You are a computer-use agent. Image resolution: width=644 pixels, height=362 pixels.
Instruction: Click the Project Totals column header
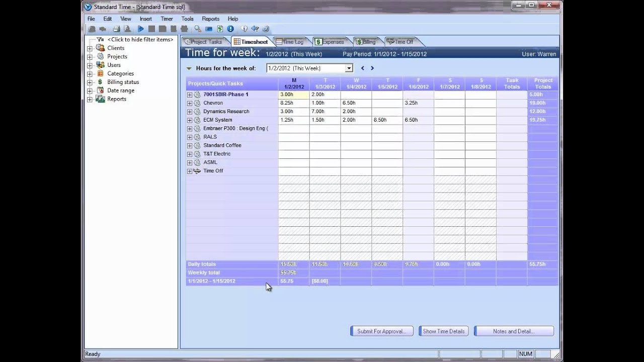pyautogui.click(x=543, y=83)
